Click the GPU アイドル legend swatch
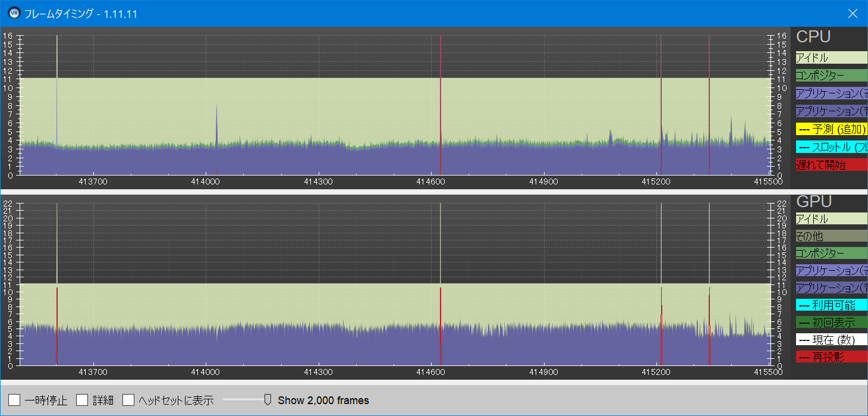This screenshot has height=416, width=868. 831,219
